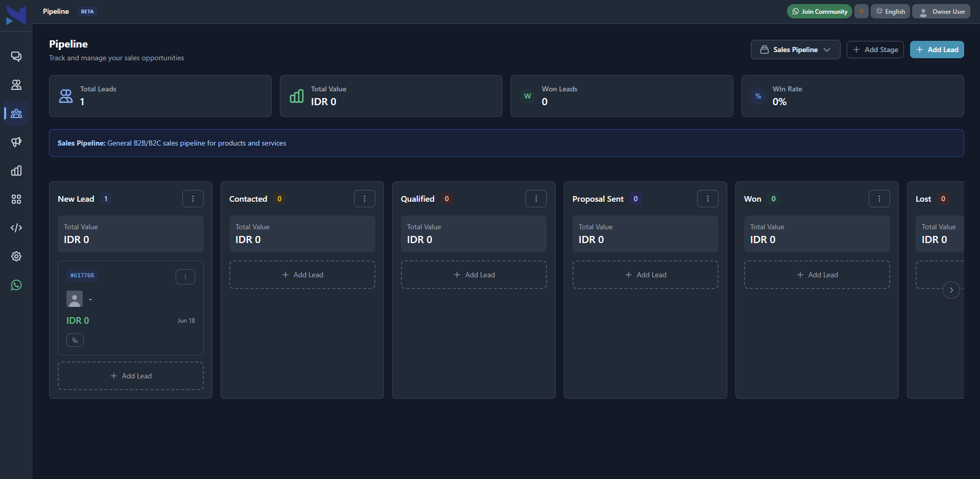
Task: Open Contacted stage options menu
Action: click(365, 199)
